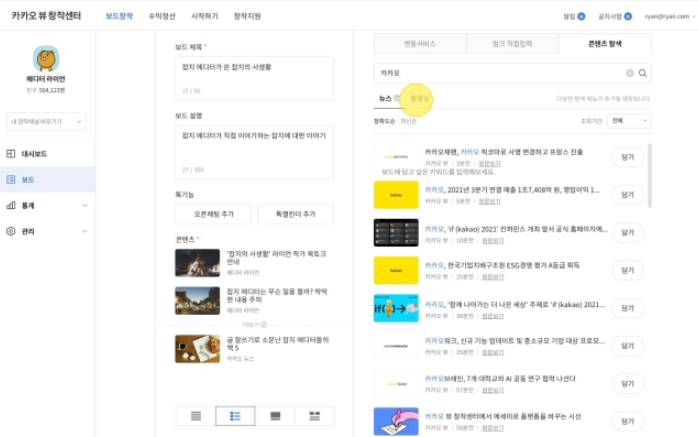Screen dimensions: 699x437
Task: Sort results by 최신순
Action: coord(408,121)
